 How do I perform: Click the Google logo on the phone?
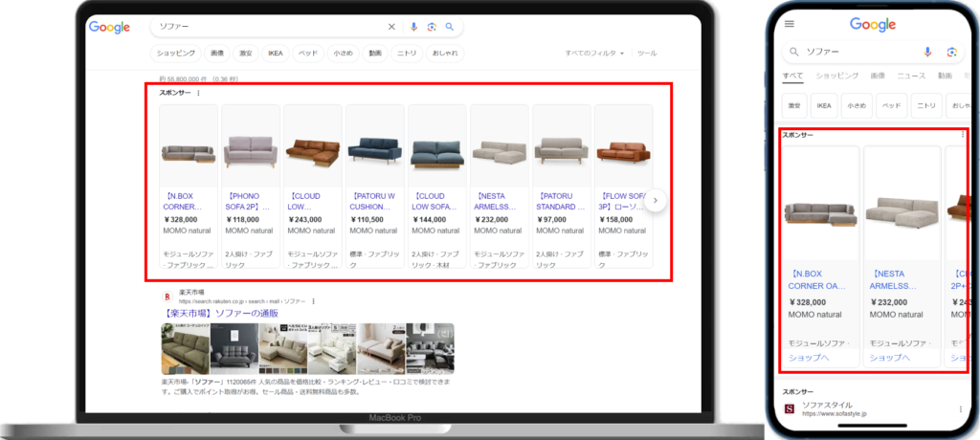[x=873, y=25]
